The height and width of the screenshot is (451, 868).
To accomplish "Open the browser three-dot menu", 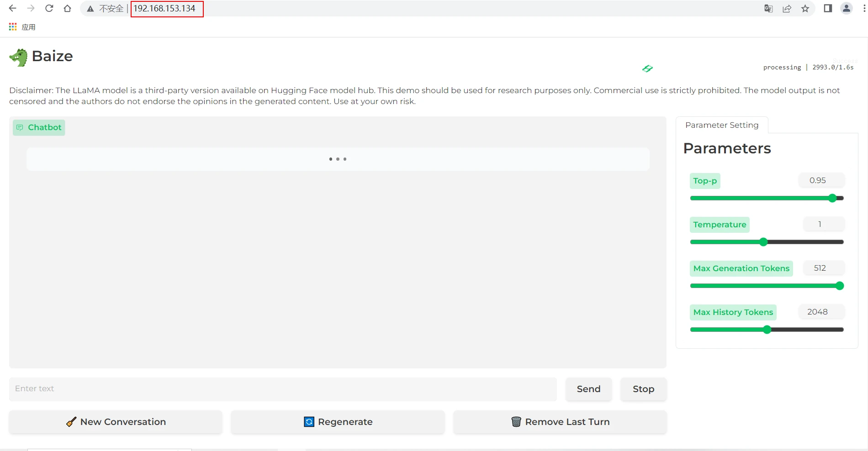I will pos(864,8).
